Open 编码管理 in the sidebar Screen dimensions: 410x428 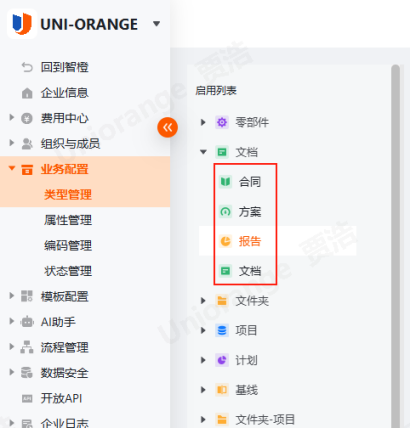point(68,246)
